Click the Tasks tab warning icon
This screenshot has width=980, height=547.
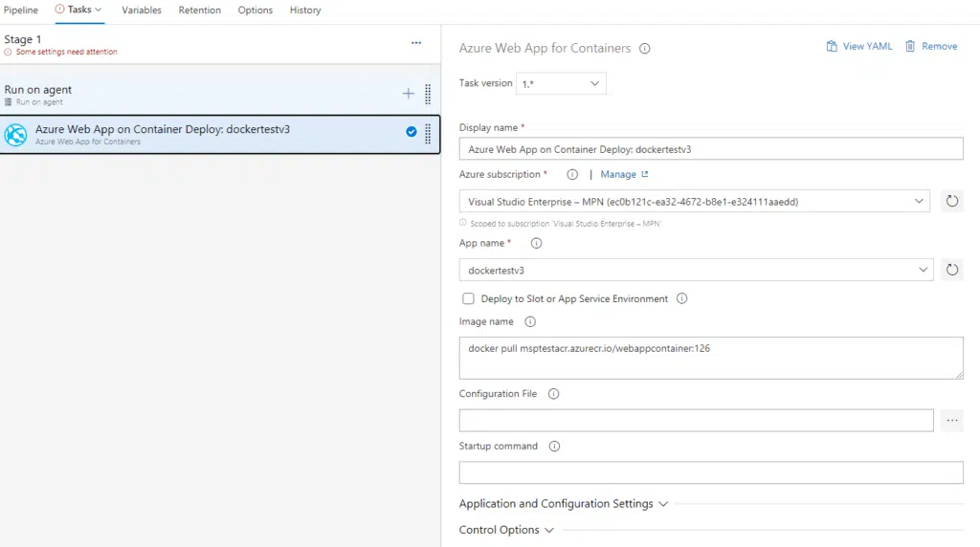(59, 10)
